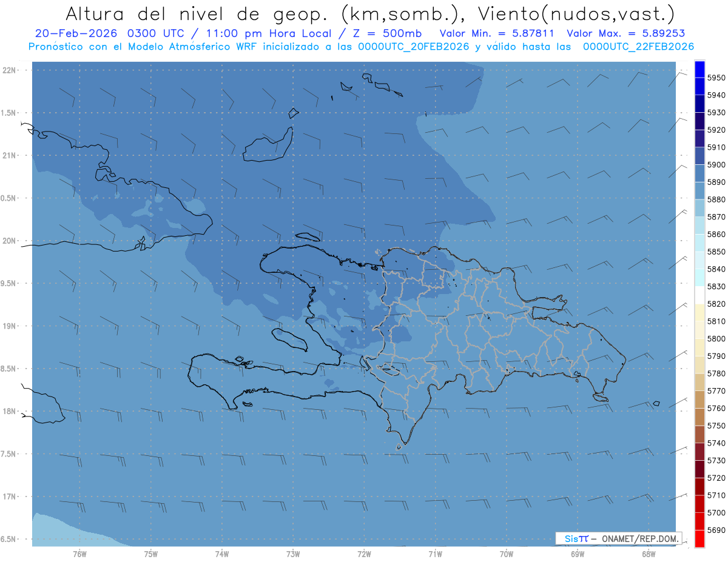Screen dimensions: 728x562
Task: Click the main title 'Altura del nivel de geop.'
Action: coord(198,13)
